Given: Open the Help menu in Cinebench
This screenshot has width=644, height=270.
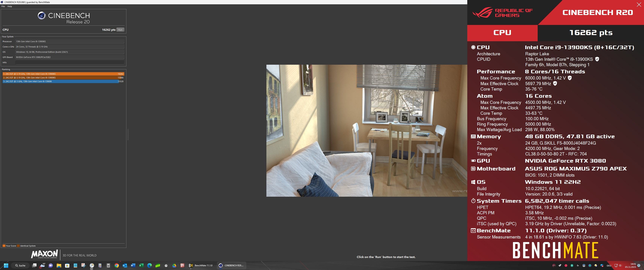Looking at the screenshot, I should coord(10,7).
